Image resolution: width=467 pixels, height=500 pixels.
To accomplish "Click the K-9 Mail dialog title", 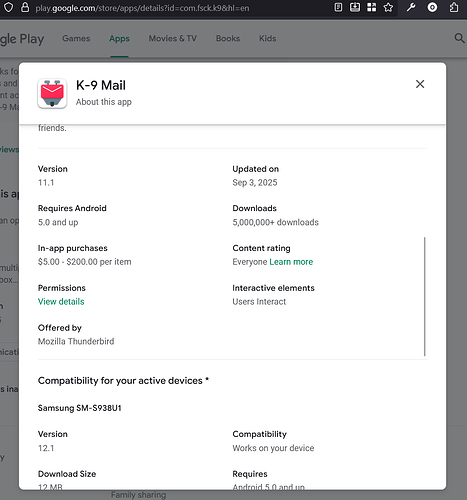I will 101,85.
